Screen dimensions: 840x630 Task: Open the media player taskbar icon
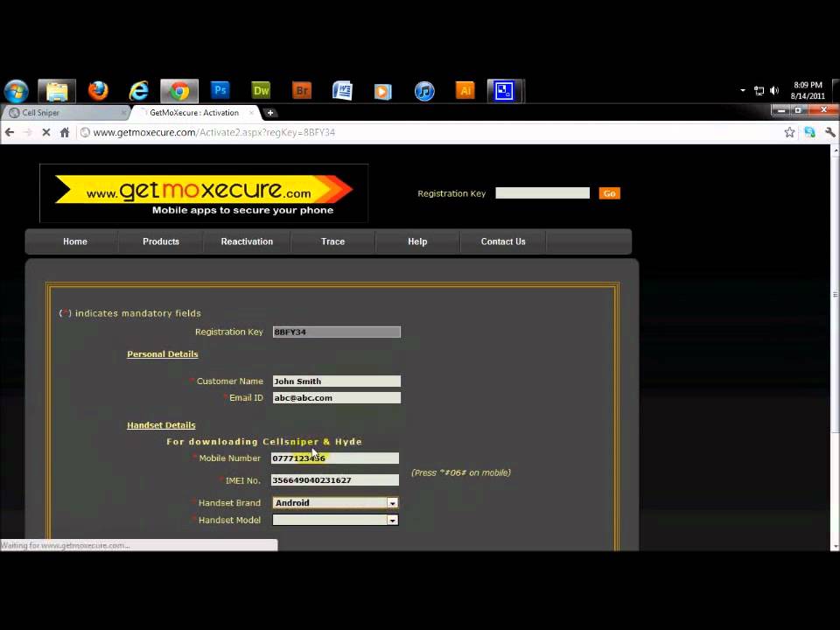[383, 92]
